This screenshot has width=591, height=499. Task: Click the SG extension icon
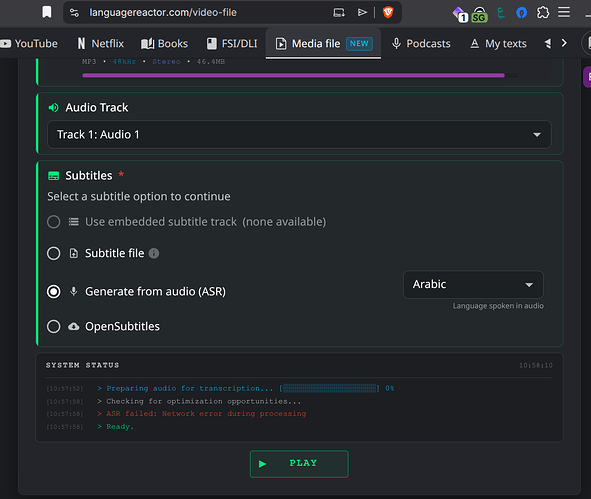click(x=479, y=14)
